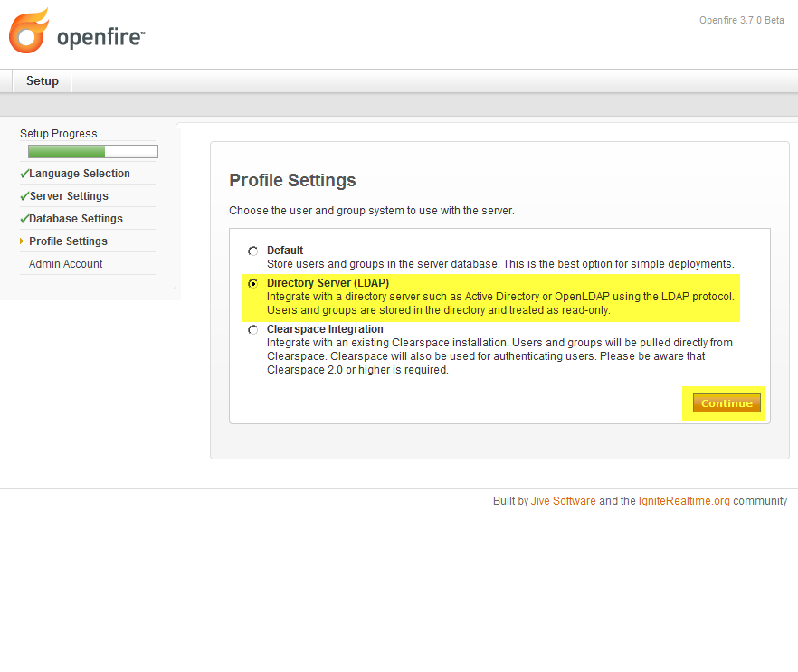Click the Database Settings green checkmark
Viewport: 798px width, 672px height.
pyautogui.click(x=24, y=219)
